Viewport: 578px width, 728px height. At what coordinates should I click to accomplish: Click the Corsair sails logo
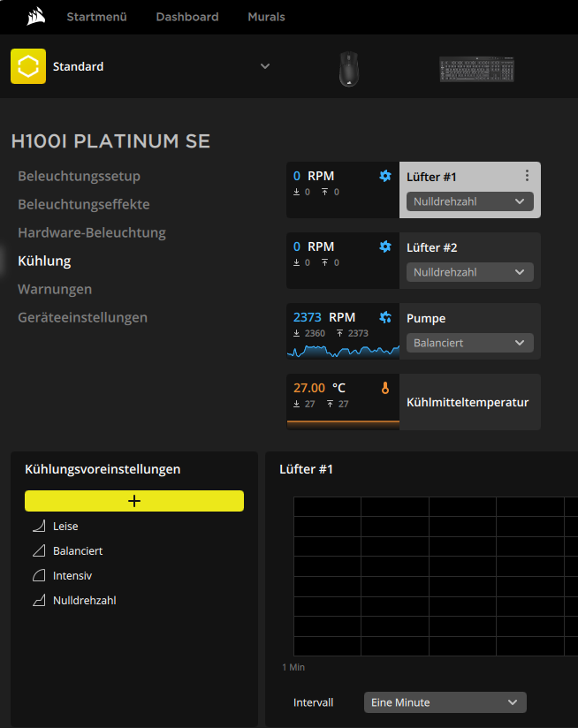click(35, 17)
